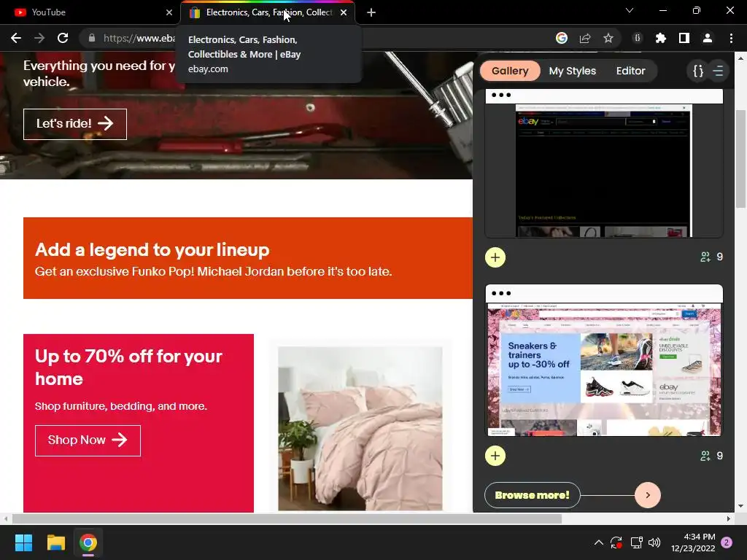Go back to previous page
747x560 pixels.
[x=16, y=38]
